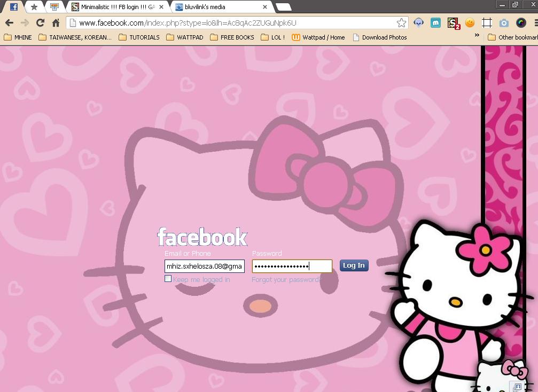Open the Chrome menu button
The image size is (538, 392).
(x=536, y=23)
